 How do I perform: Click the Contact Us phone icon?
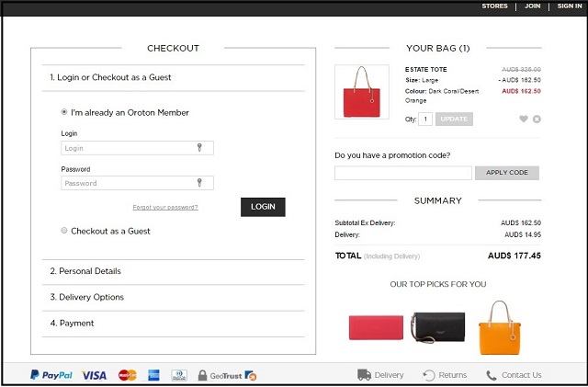coord(492,375)
